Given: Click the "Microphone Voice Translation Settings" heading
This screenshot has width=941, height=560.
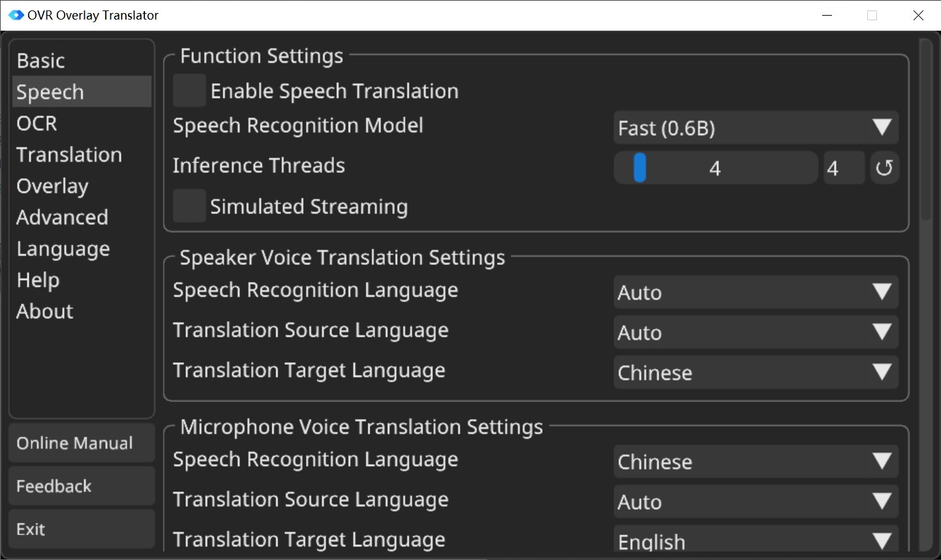Looking at the screenshot, I should tap(361, 427).
